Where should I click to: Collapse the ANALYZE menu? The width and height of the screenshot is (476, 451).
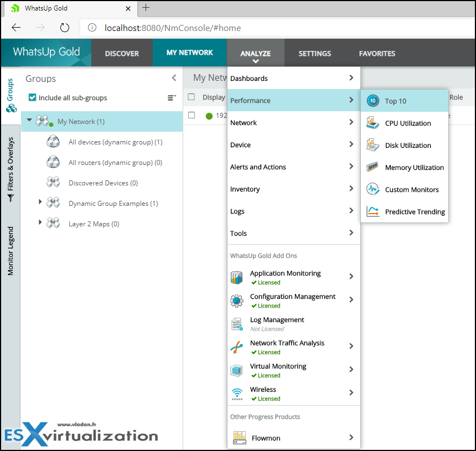click(255, 54)
